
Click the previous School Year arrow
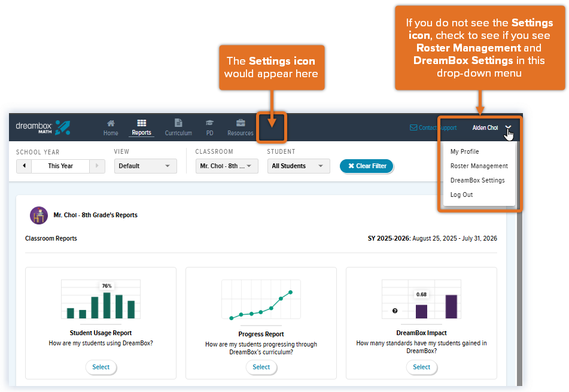tap(24, 166)
